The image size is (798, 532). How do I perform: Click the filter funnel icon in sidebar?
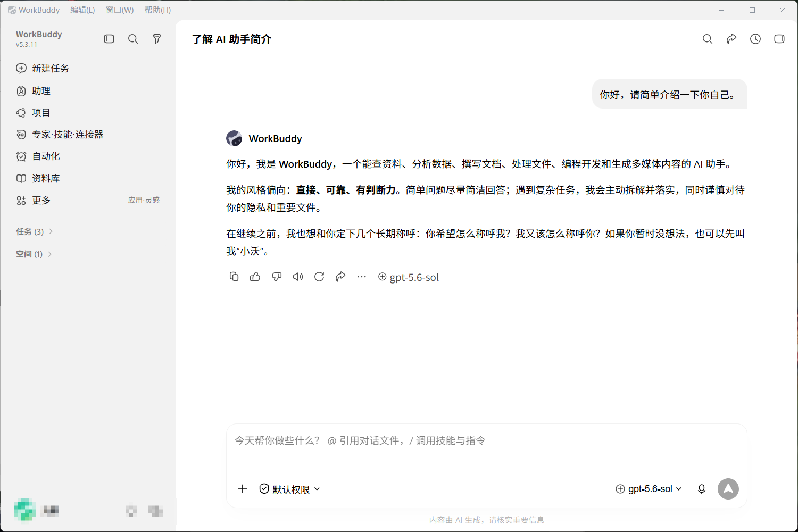point(157,39)
